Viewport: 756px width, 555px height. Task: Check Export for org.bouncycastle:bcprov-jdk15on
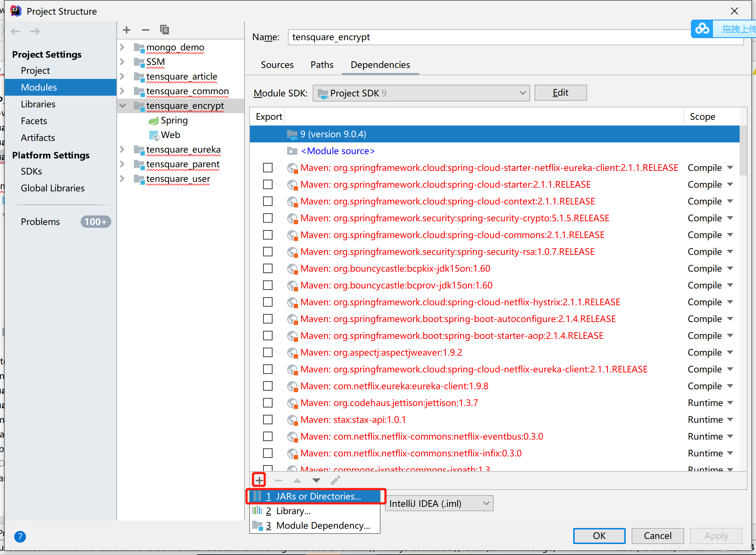pos(268,285)
